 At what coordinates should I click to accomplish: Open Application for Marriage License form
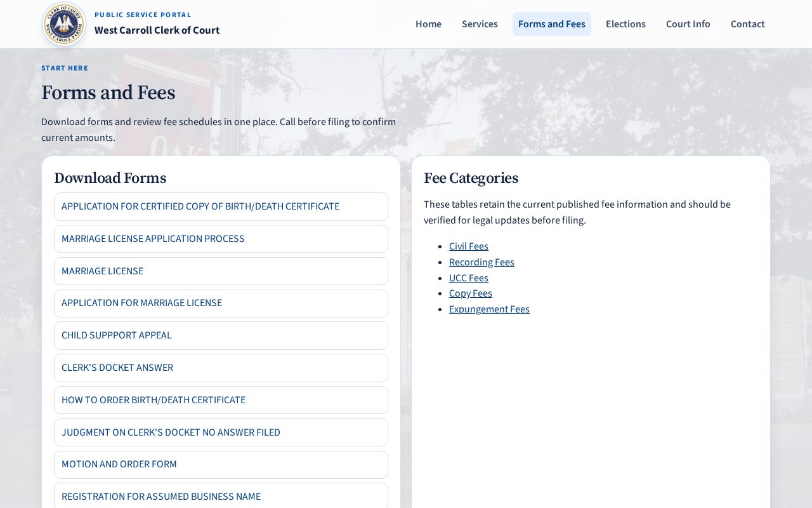click(x=221, y=304)
